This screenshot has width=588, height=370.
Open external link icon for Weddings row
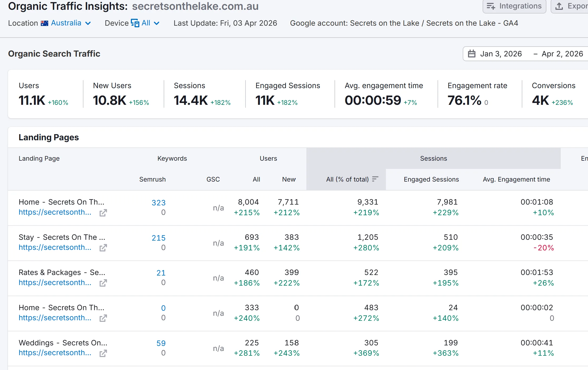(x=103, y=353)
